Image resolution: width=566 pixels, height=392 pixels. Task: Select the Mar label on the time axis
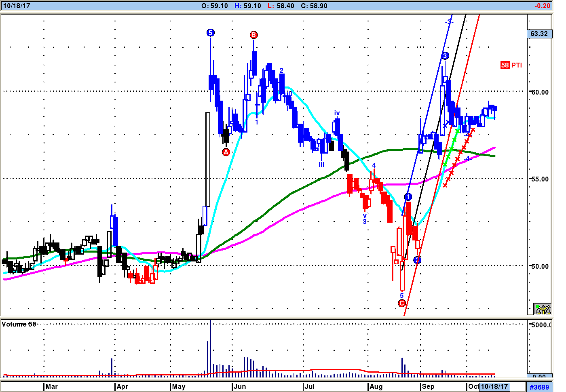point(51,386)
